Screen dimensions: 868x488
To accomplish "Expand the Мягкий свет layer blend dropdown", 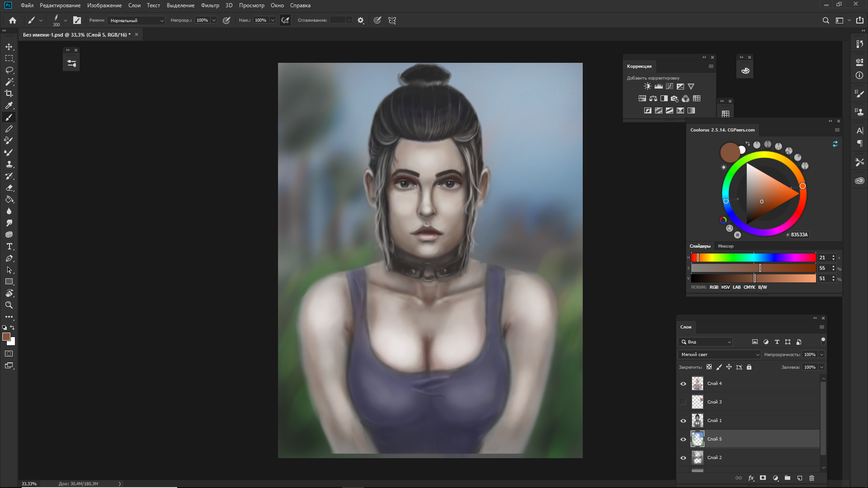I will [x=719, y=355].
